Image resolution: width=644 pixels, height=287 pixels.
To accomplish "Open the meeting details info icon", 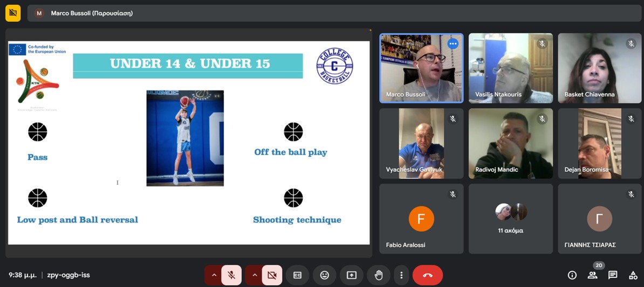I will pos(572,275).
